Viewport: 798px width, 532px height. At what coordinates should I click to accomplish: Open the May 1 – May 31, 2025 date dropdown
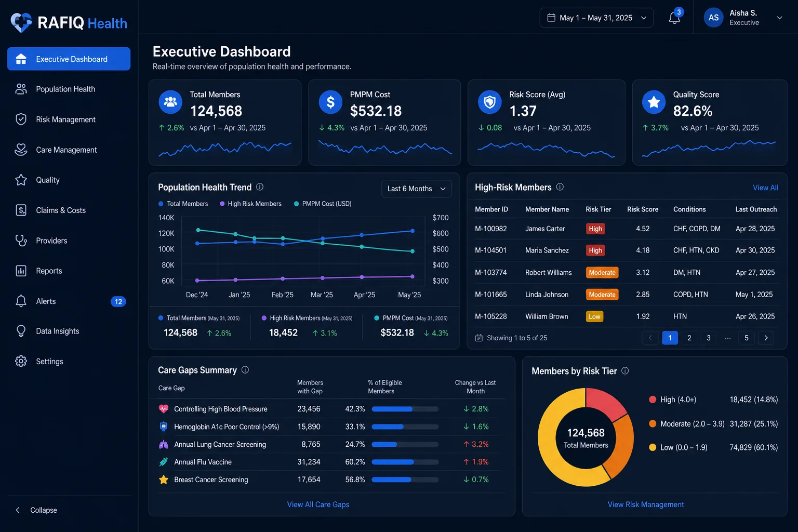596,18
